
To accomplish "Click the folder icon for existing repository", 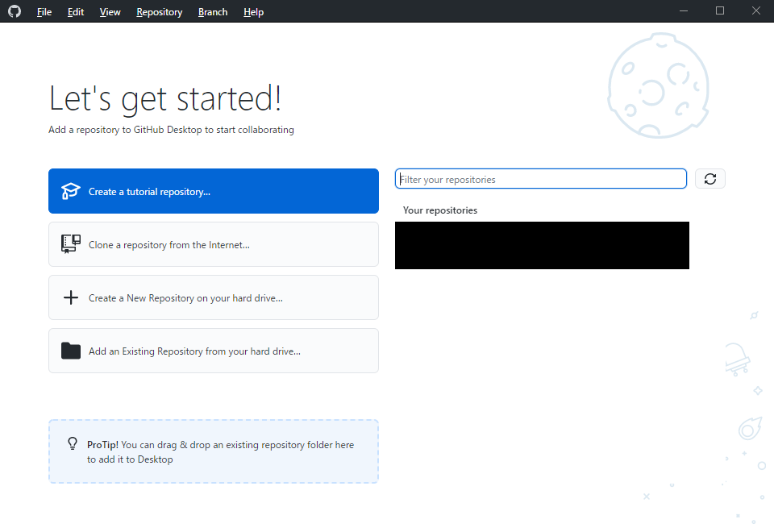I will (x=71, y=351).
